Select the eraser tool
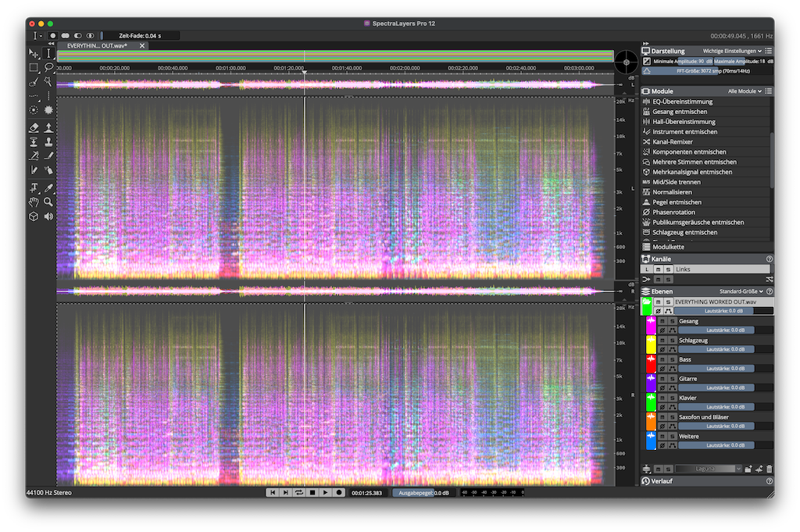Viewport: 800px width, 532px height. [x=34, y=127]
